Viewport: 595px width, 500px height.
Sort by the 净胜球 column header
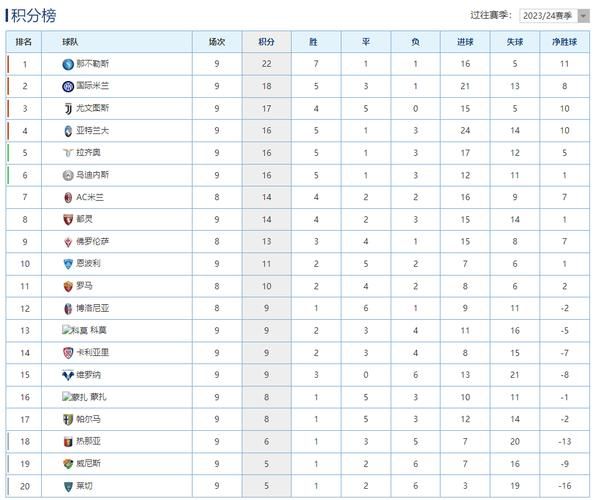(564, 42)
